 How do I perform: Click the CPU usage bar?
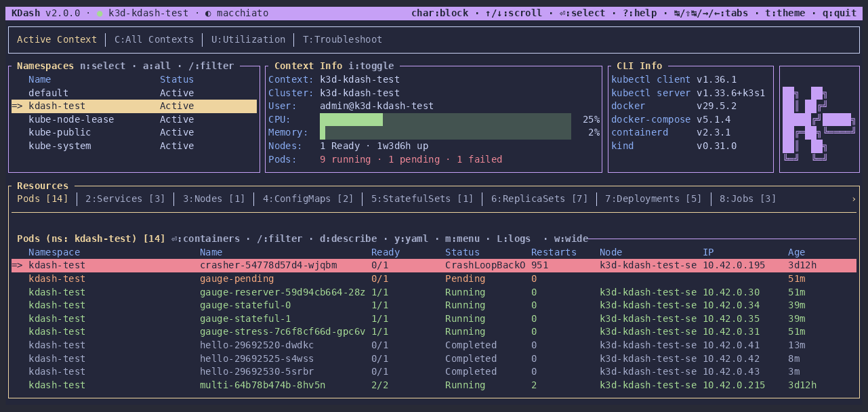pyautogui.click(x=446, y=119)
